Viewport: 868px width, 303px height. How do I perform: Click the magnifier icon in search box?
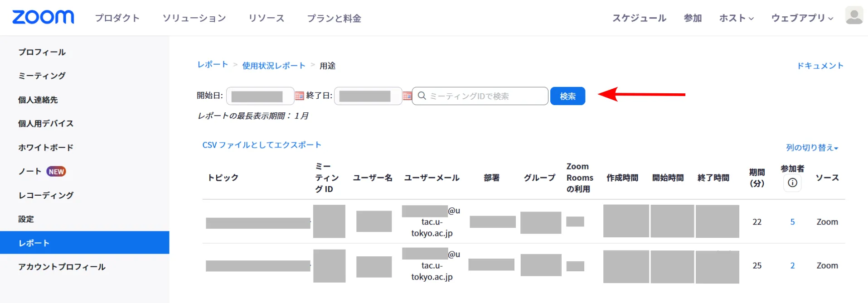[422, 96]
